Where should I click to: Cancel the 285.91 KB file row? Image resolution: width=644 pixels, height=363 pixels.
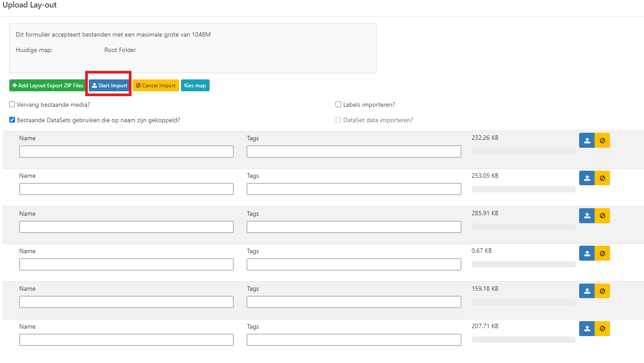click(602, 216)
